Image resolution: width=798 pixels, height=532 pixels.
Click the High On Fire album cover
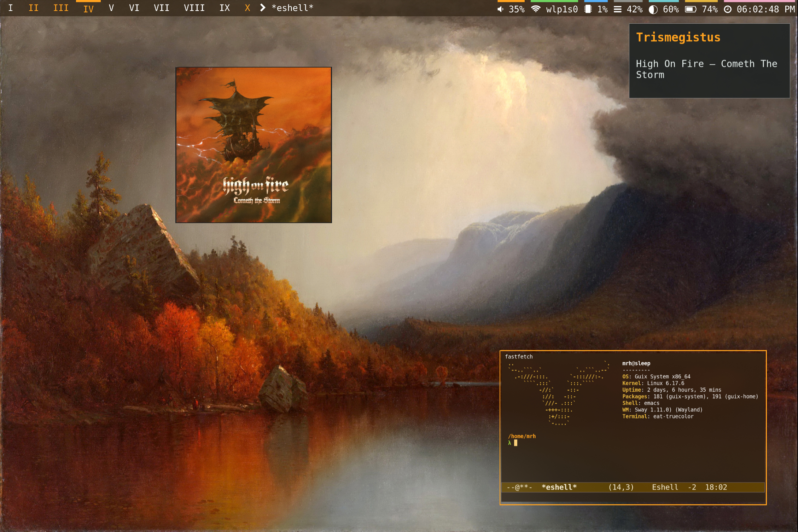(x=254, y=145)
